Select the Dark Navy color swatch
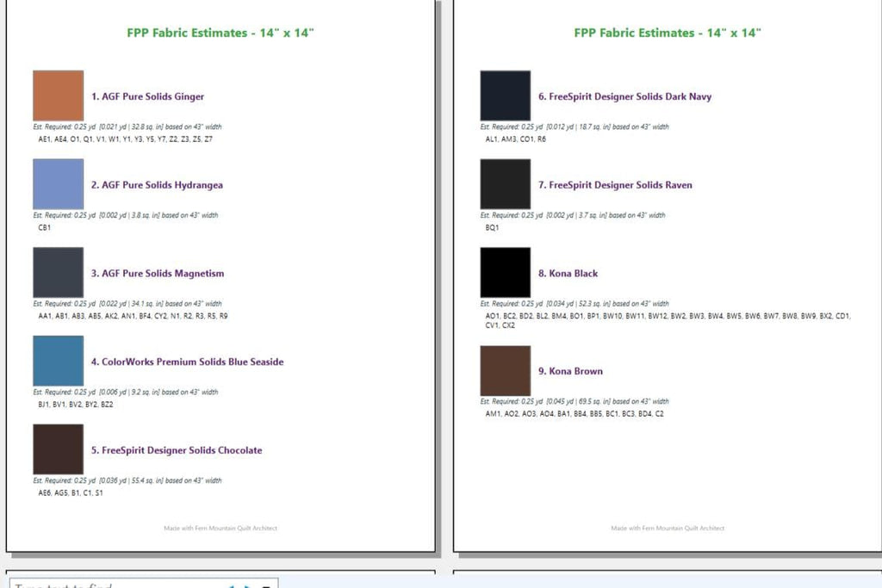 (x=505, y=96)
